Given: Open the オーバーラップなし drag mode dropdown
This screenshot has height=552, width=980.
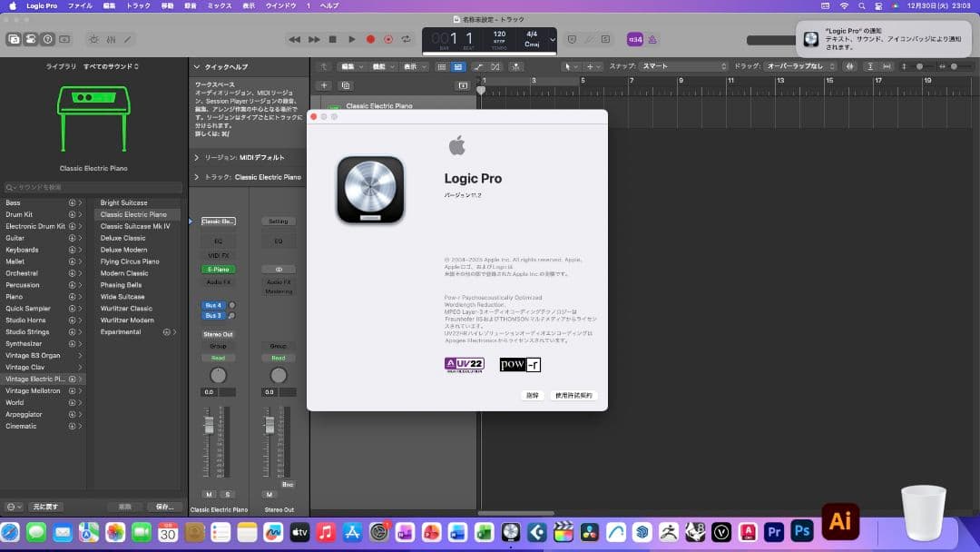Looking at the screenshot, I should point(794,66).
